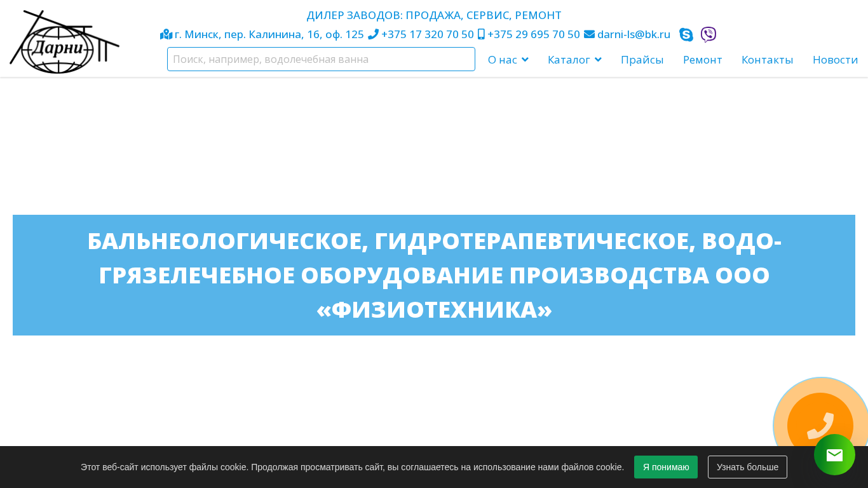Email darni-ls@bk.ru

click(x=634, y=34)
